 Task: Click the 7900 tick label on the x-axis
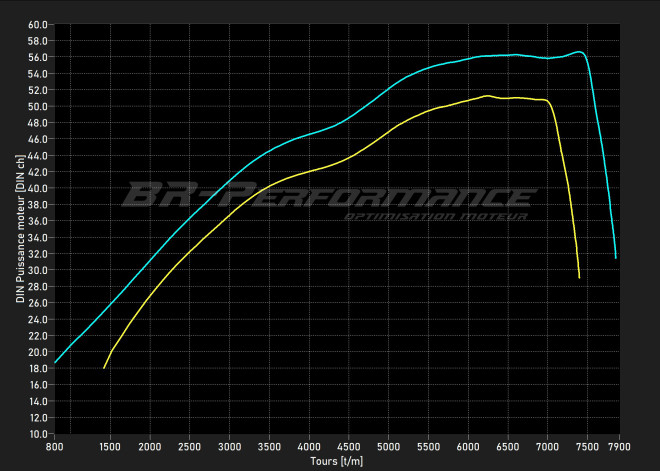pos(619,446)
